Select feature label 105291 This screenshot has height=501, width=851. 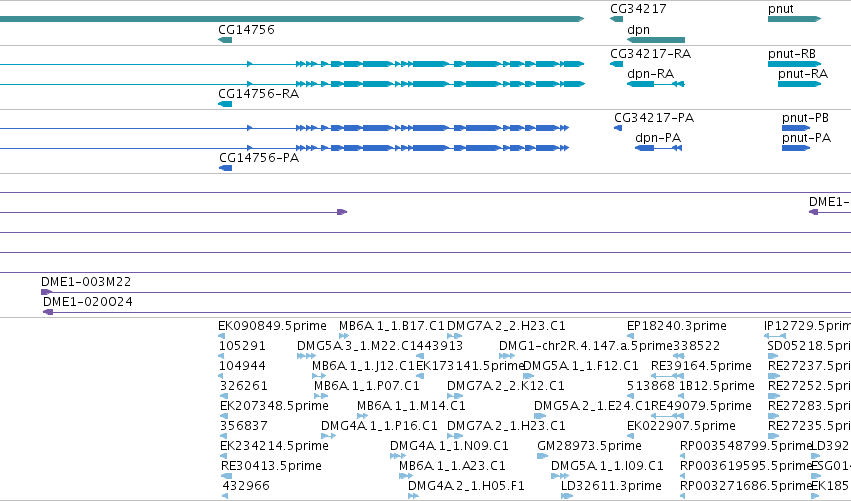[x=242, y=346]
